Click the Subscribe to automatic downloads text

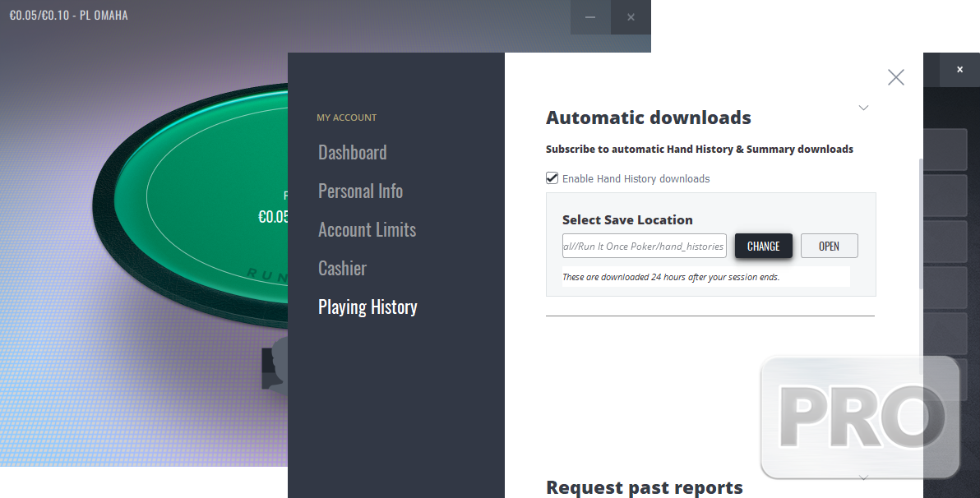tap(700, 150)
